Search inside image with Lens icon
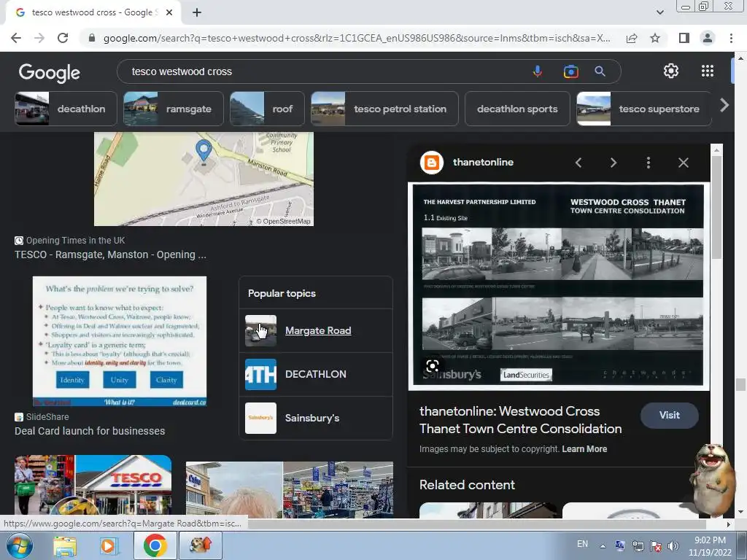747x560 pixels. pyautogui.click(x=433, y=366)
